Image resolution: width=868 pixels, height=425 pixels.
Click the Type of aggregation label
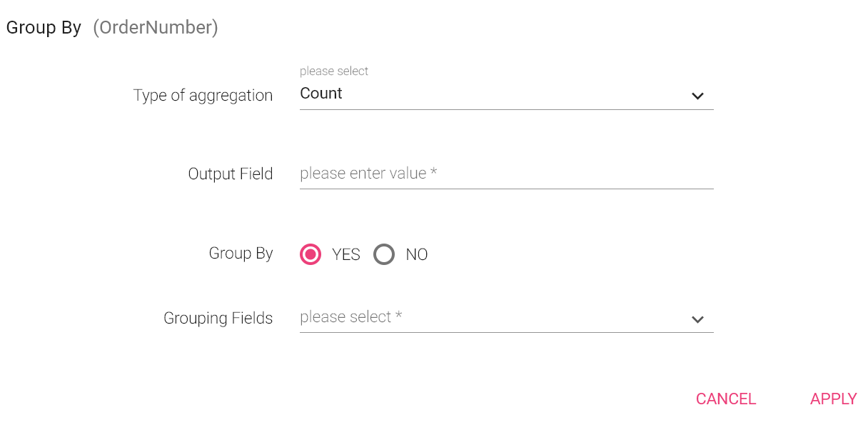coord(203,96)
